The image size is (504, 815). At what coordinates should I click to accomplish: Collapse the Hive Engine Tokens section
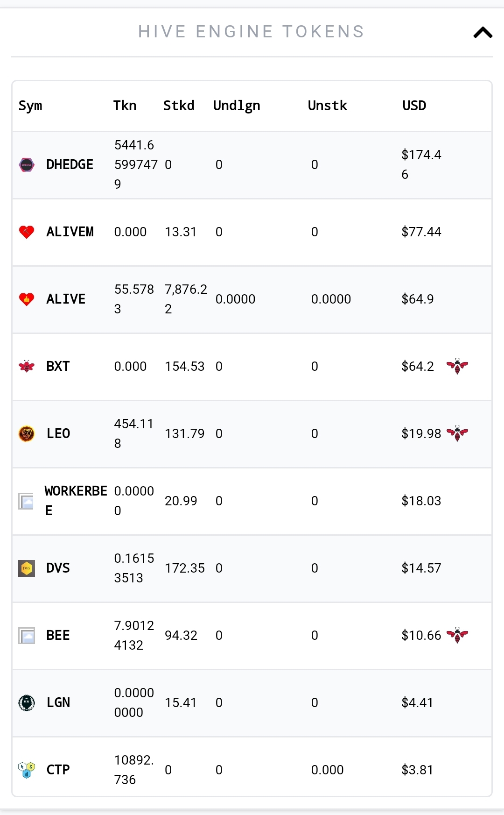pos(483,32)
